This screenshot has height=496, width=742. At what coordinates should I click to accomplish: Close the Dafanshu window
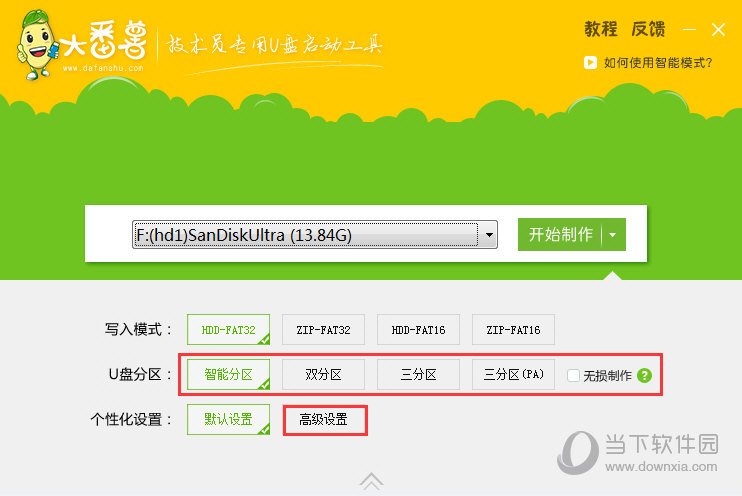click(x=718, y=30)
